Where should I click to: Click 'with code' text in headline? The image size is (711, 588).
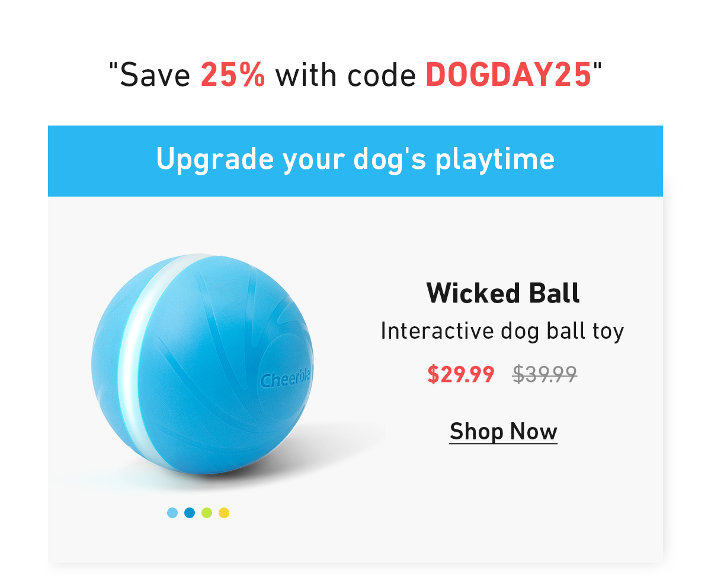pyautogui.click(x=345, y=75)
